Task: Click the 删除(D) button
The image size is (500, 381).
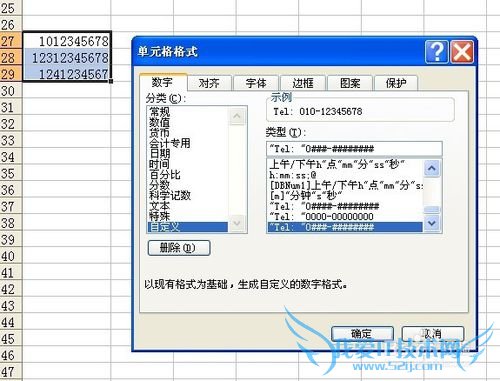Action: click(x=179, y=248)
